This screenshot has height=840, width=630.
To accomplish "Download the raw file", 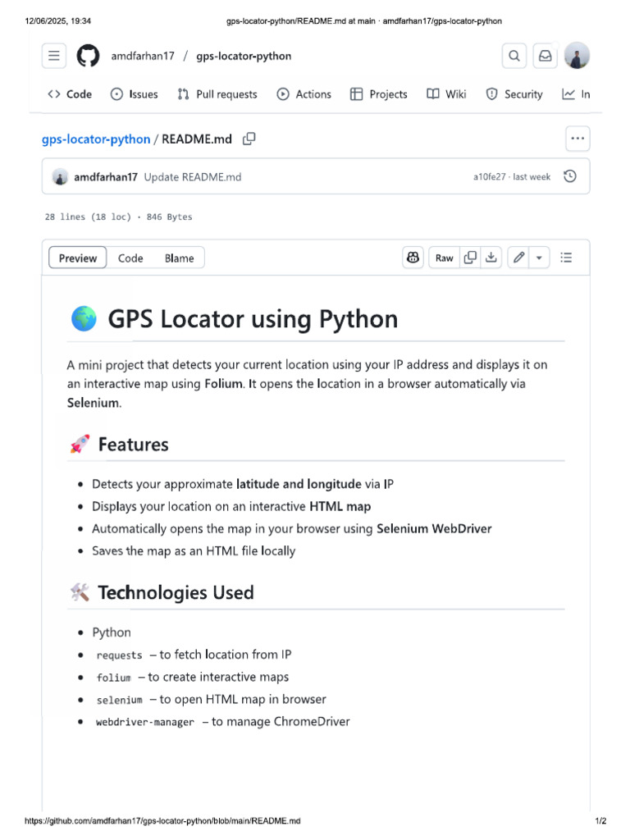I will (491, 258).
